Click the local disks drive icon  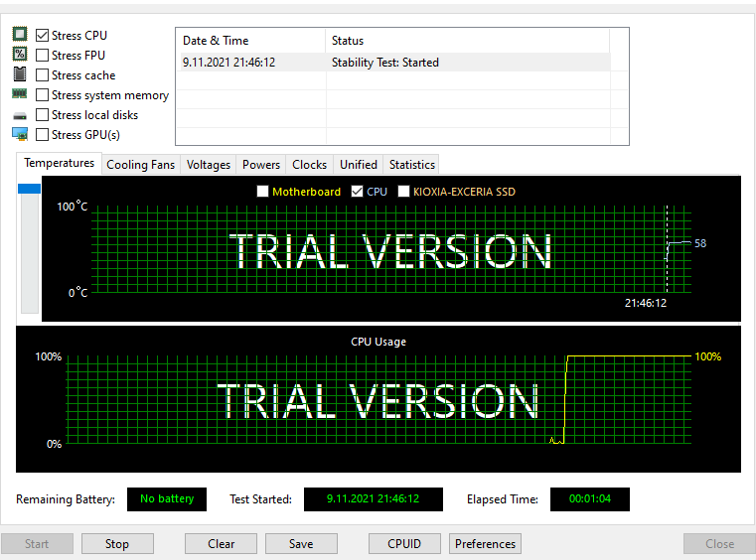[20, 115]
